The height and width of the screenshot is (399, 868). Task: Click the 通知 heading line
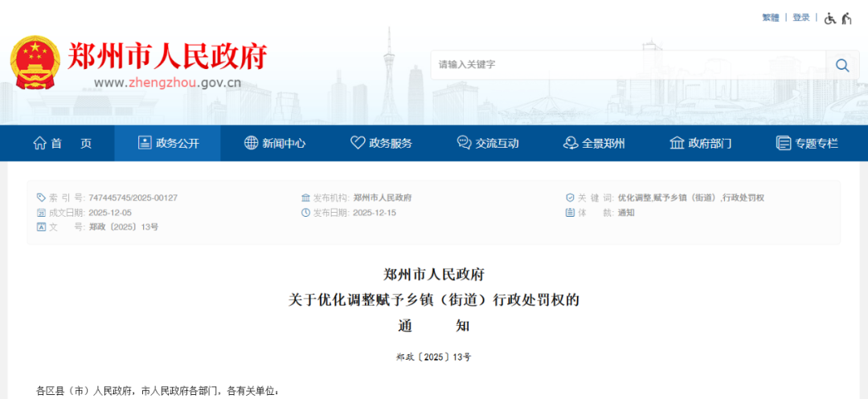click(434, 326)
